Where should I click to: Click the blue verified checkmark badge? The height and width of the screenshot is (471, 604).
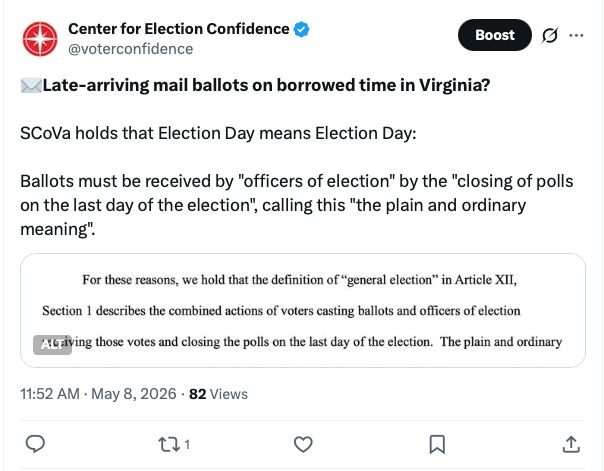point(301,29)
